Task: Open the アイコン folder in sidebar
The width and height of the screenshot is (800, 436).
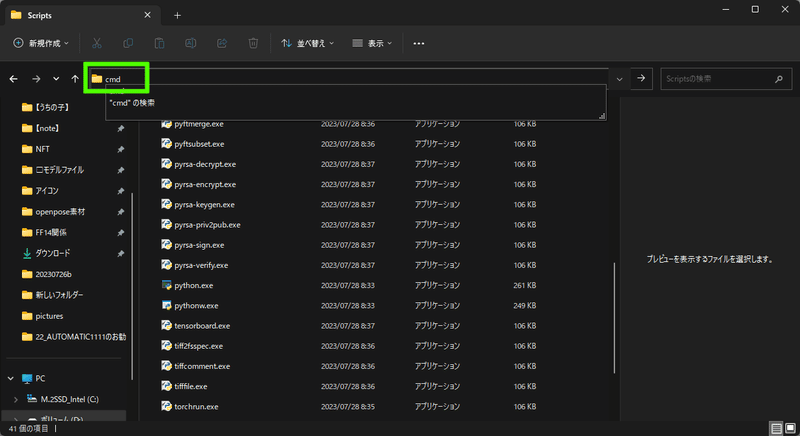Action: [41, 191]
